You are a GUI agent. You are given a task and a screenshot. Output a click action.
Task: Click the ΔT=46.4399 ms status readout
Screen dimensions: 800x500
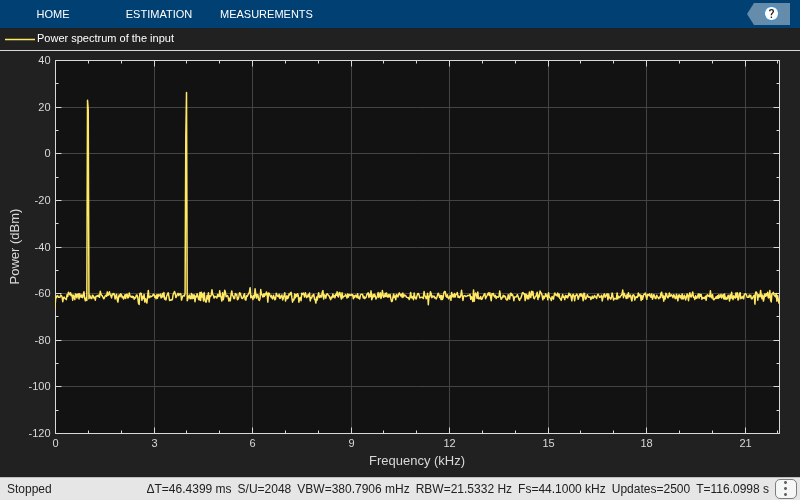coord(189,489)
